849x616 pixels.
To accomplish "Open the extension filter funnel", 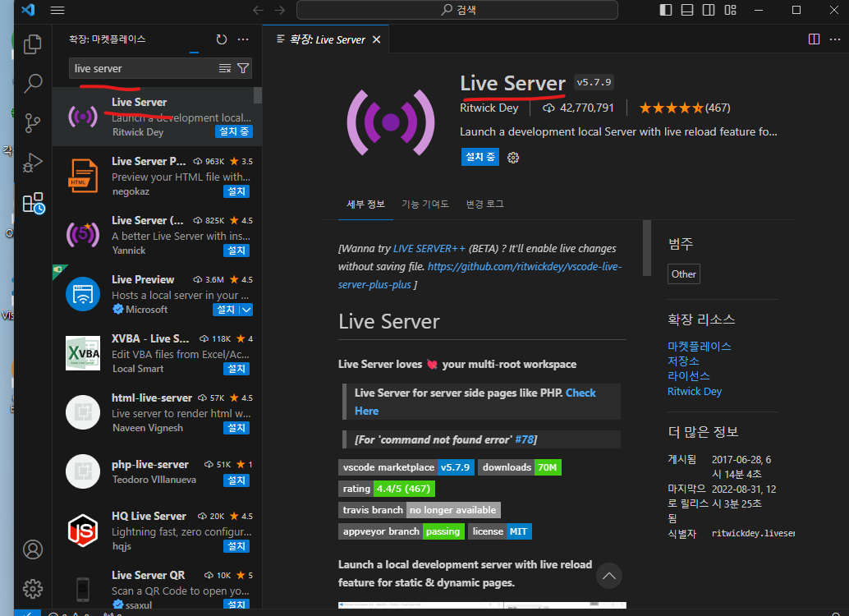I will [x=243, y=68].
